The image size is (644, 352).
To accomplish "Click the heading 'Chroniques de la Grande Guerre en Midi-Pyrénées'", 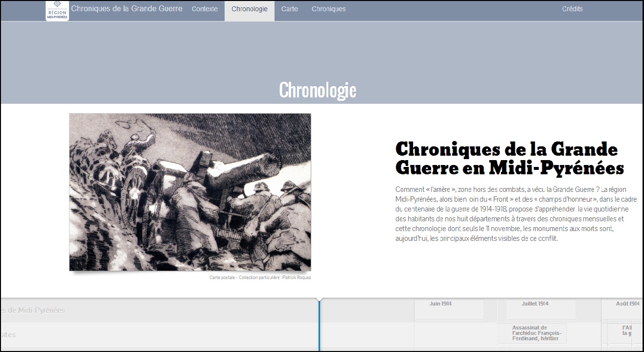I will pyautogui.click(x=509, y=158).
